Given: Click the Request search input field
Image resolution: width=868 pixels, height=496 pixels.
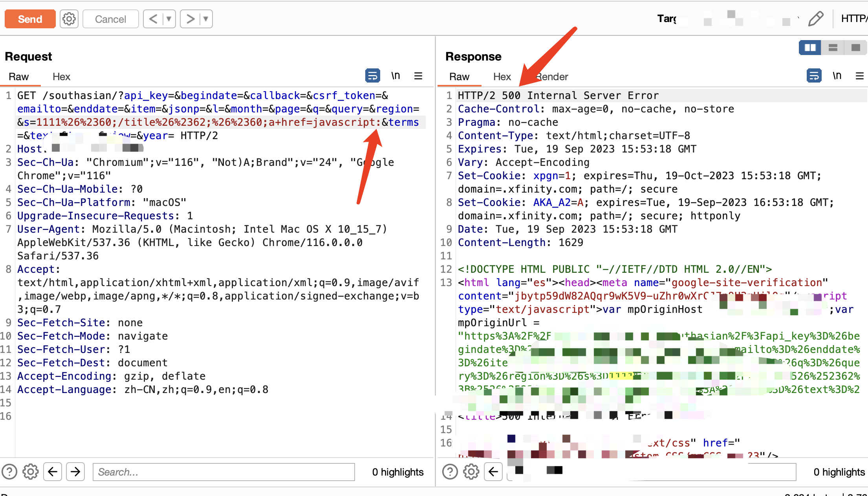Looking at the screenshot, I should 223,472.
